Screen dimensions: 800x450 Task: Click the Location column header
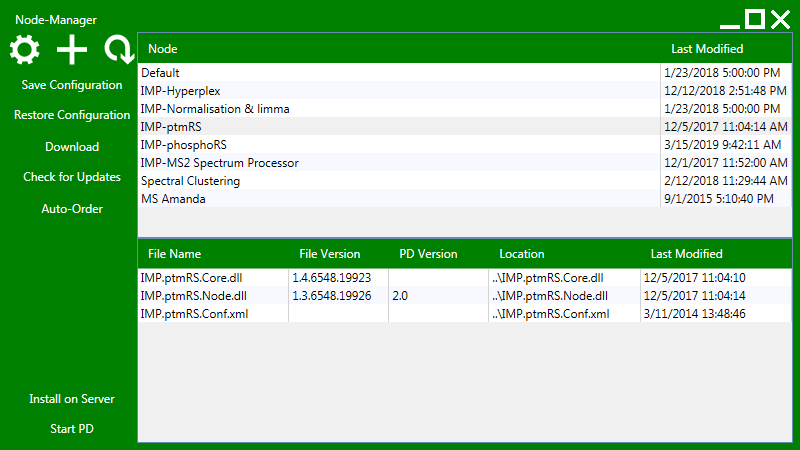pos(521,254)
